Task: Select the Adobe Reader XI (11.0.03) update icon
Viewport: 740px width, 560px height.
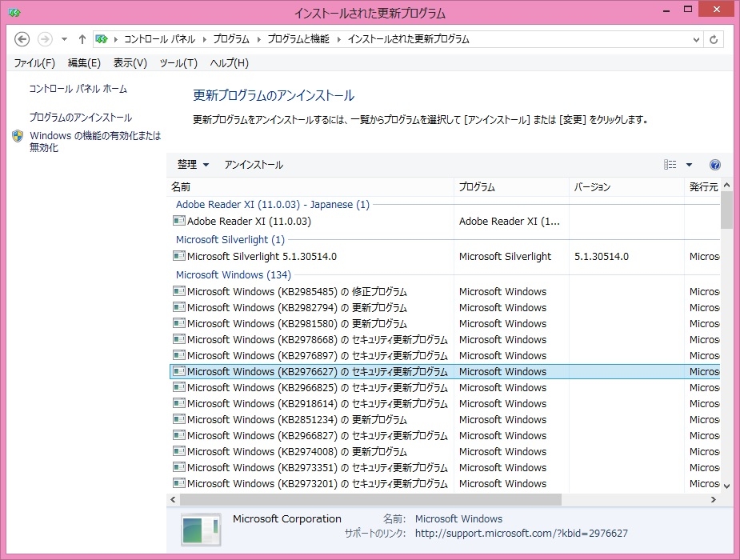Action: [x=179, y=220]
